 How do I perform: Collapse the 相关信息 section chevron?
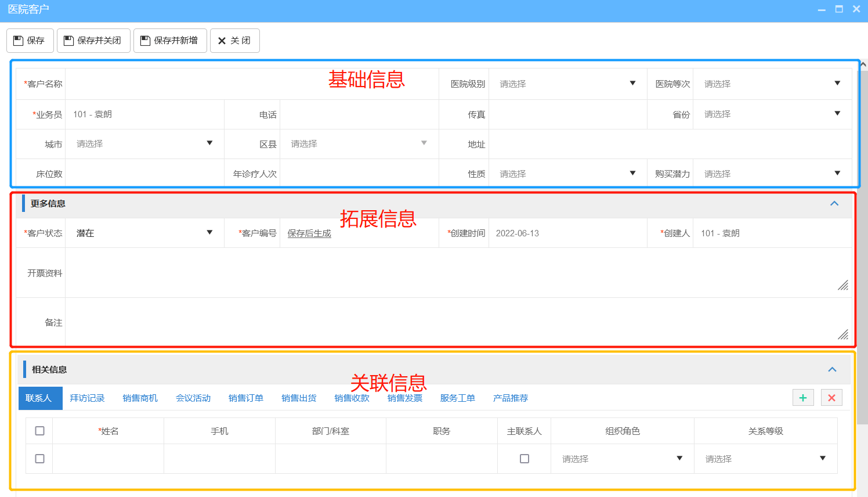tap(833, 369)
